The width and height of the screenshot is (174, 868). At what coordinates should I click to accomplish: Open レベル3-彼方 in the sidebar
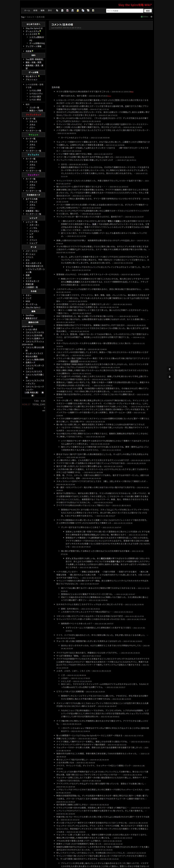35,96
